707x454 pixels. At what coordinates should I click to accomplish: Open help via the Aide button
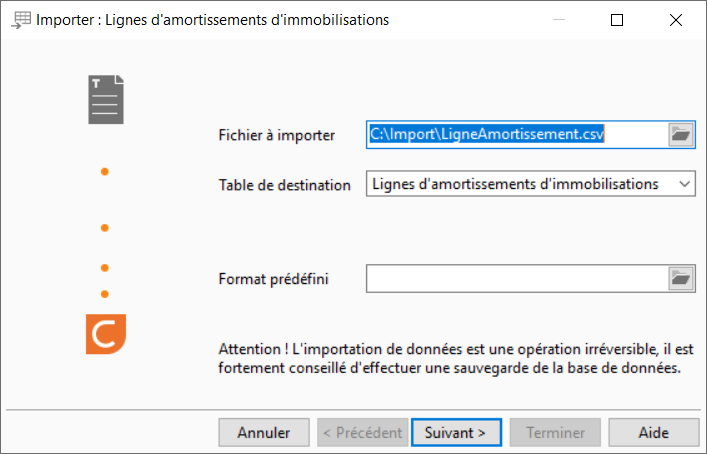point(653,433)
